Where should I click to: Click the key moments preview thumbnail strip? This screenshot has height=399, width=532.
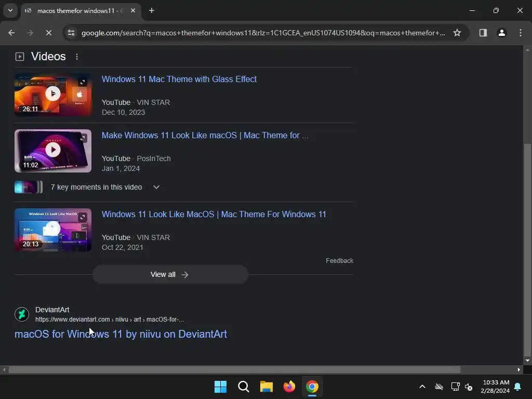[29, 187]
